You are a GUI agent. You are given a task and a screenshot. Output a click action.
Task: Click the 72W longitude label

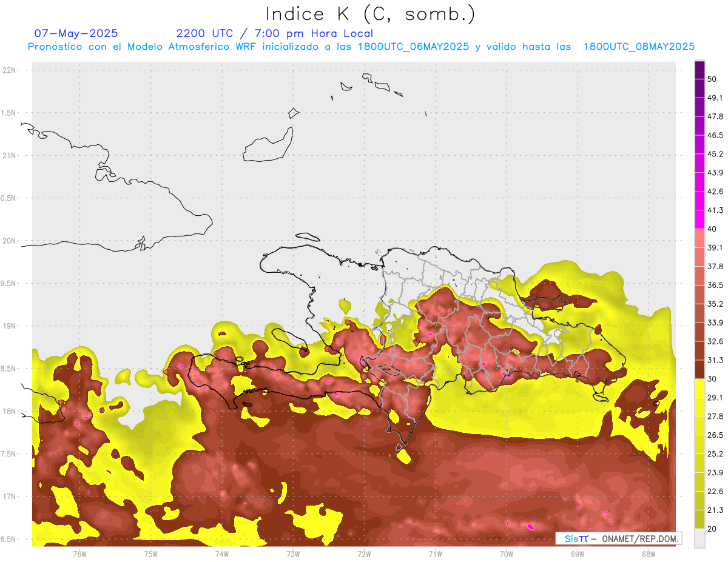(x=364, y=554)
